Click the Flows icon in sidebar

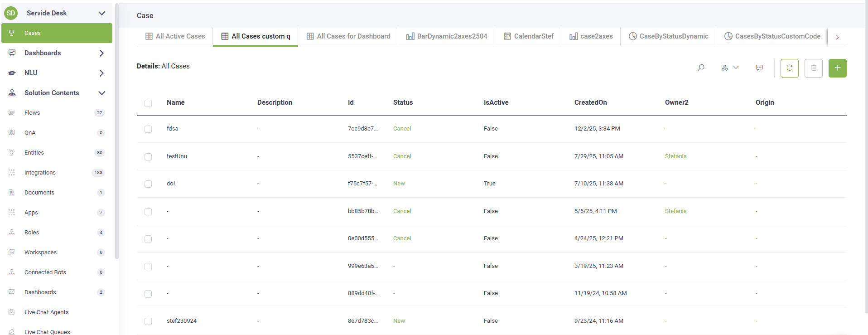12,113
